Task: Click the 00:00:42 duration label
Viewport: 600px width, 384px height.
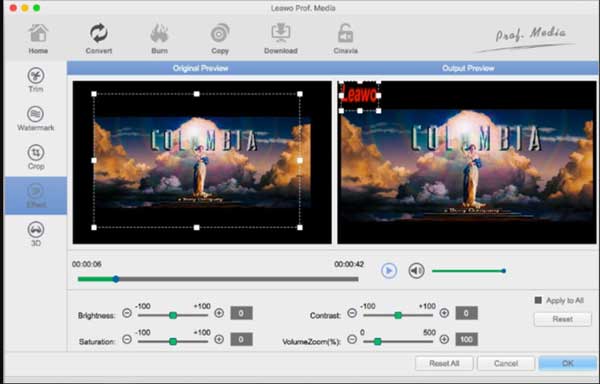Action: tap(349, 264)
